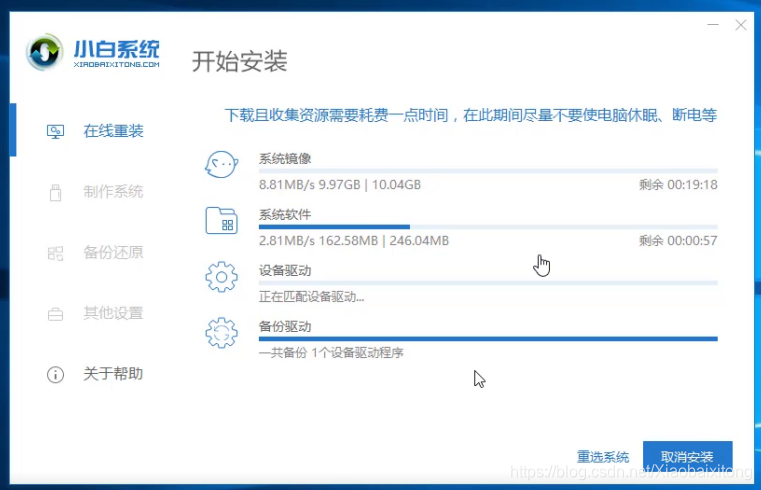Click the 制作系统 USB drive icon
This screenshot has width=761, height=490.
(x=55, y=192)
